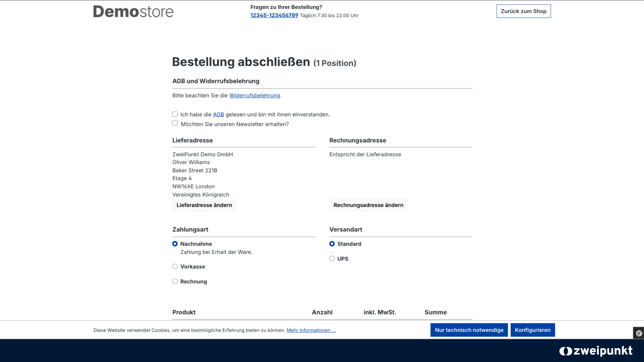Open Mehr Informationen cookie link

[x=311, y=330]
